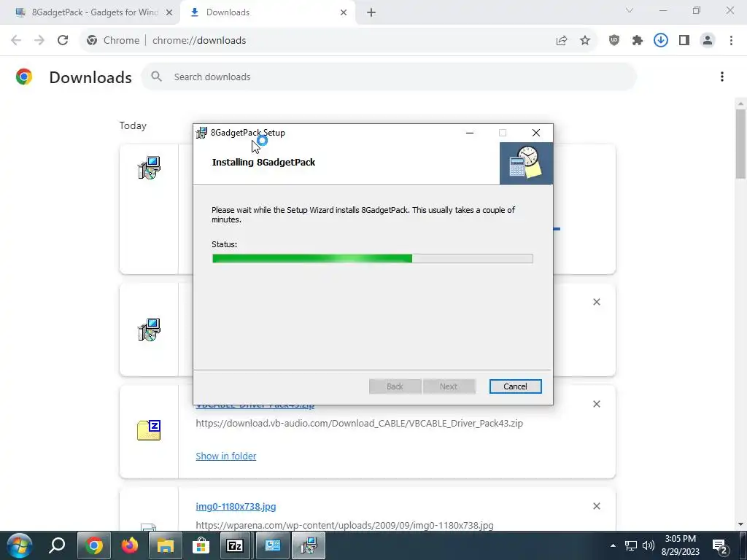Click the VBCABLE zip file icon
Screen dimensions: 747x560
click(149, 430)
